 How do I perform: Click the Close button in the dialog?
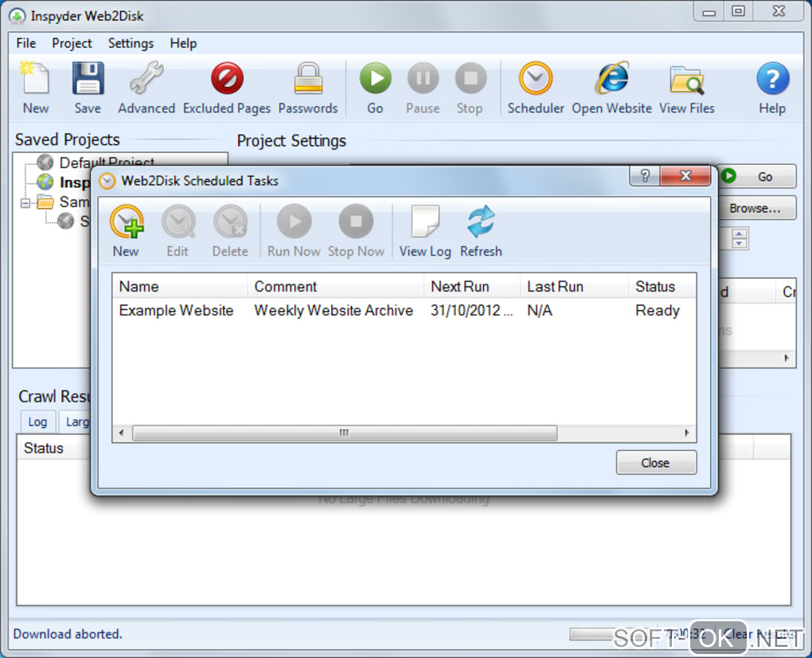(656, 463)
